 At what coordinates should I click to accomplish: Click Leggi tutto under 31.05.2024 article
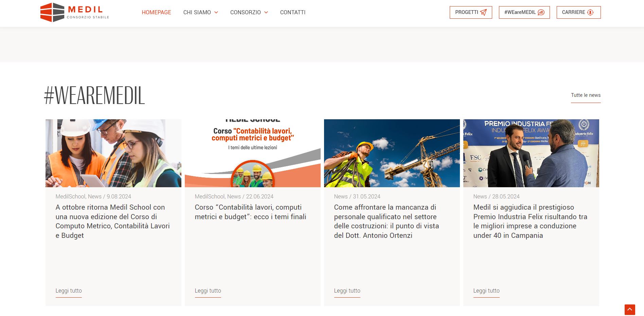(347, 291)
